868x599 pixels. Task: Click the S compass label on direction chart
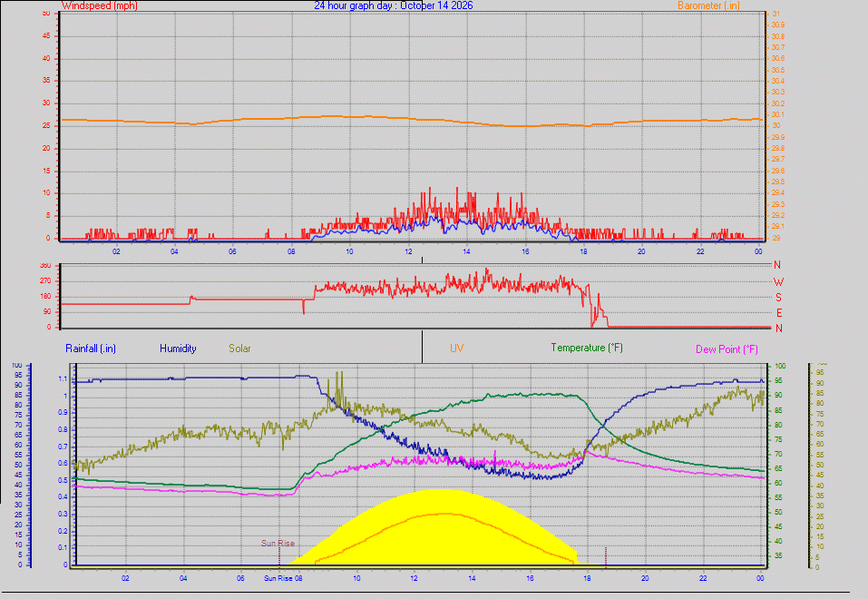coord(778,298)
